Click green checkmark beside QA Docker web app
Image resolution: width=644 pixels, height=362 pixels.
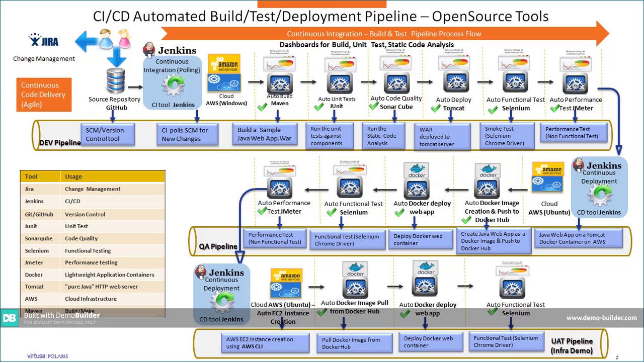coord(400,213)
